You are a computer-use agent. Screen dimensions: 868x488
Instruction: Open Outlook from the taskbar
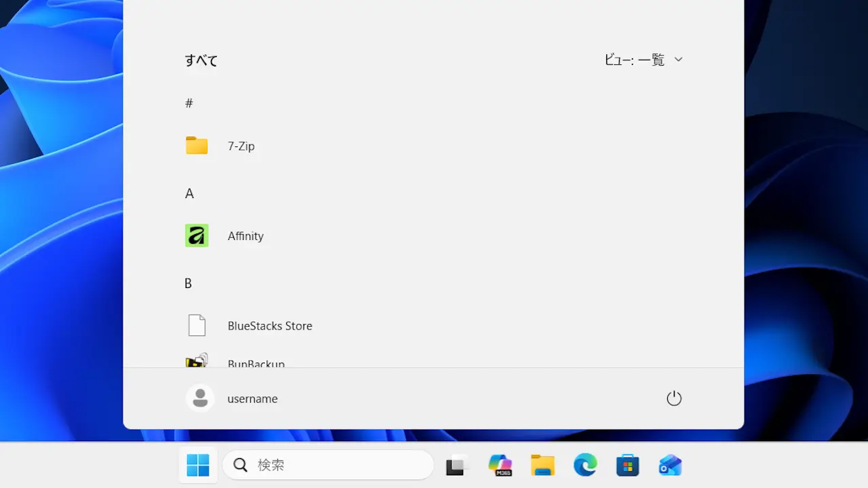click(x=670, y=465)
